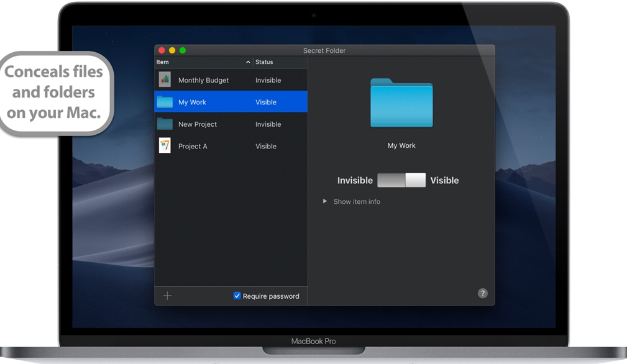The height and width of the screenshot is (364, 627).
Task: Toggle the Invisible/Visible switch
Action: coord(401,180)
